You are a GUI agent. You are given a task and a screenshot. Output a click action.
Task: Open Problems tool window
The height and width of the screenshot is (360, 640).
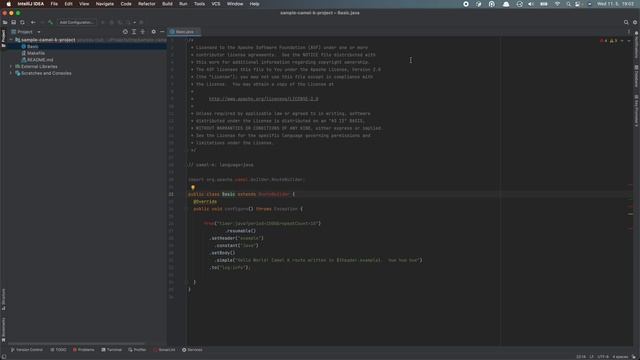(83, 350)
